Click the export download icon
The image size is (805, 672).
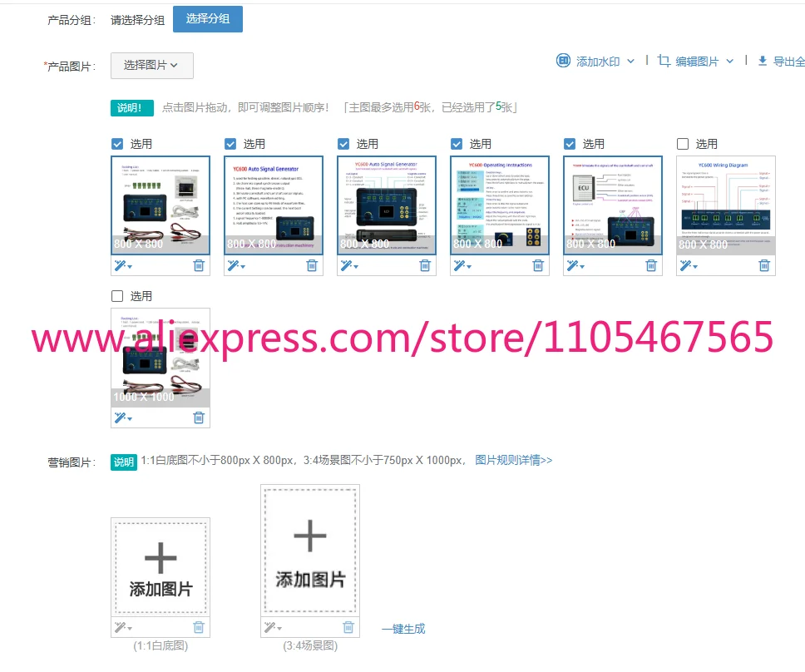click(763, 61)
